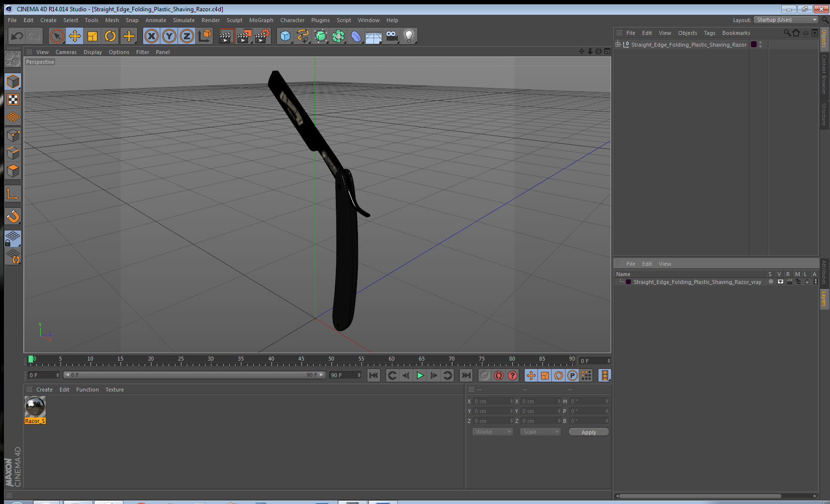This screenshot has width=830, height=504.
Task: Play the animation forward
Action: pos(420,375)
